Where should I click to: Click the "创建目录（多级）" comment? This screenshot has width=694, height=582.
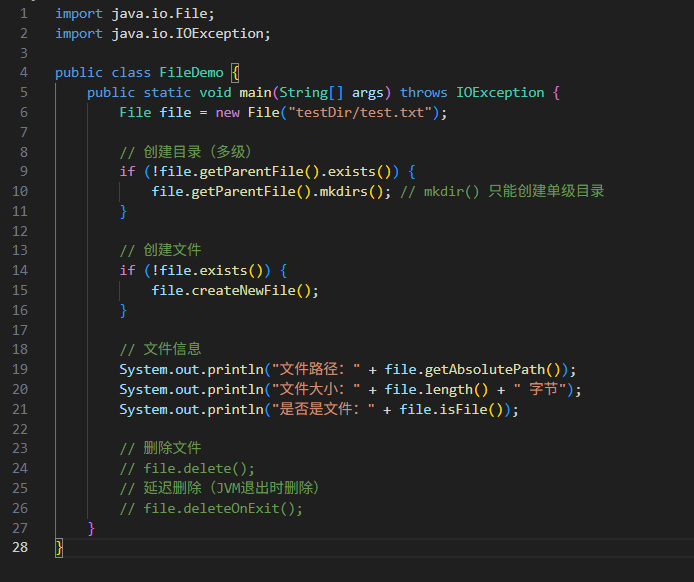pyautogui.click(x=185, y=152)
